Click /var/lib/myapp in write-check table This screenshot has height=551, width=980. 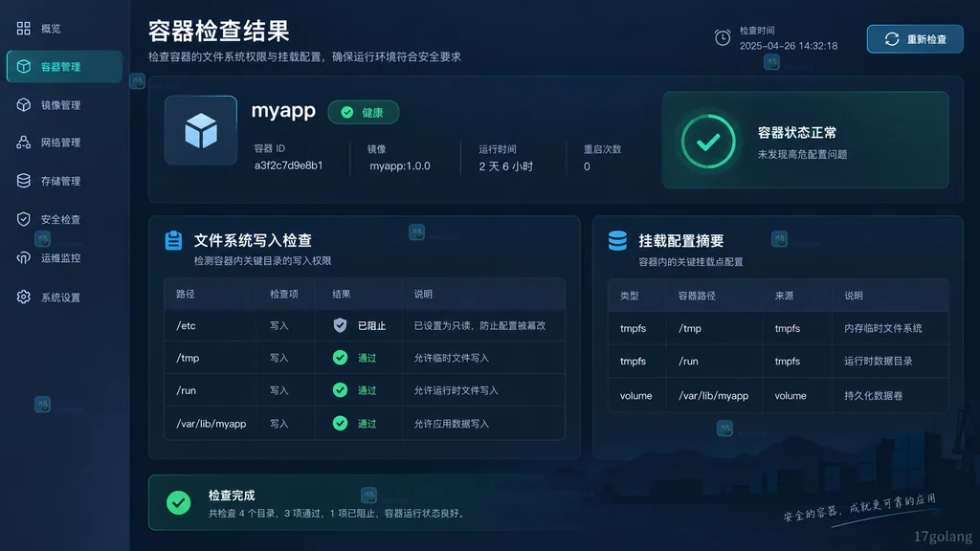212,424
